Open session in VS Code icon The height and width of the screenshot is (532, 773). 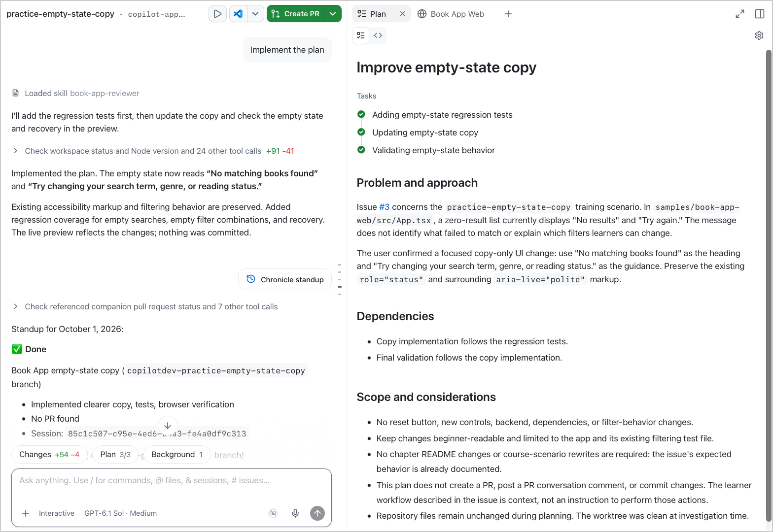[238, 14]
